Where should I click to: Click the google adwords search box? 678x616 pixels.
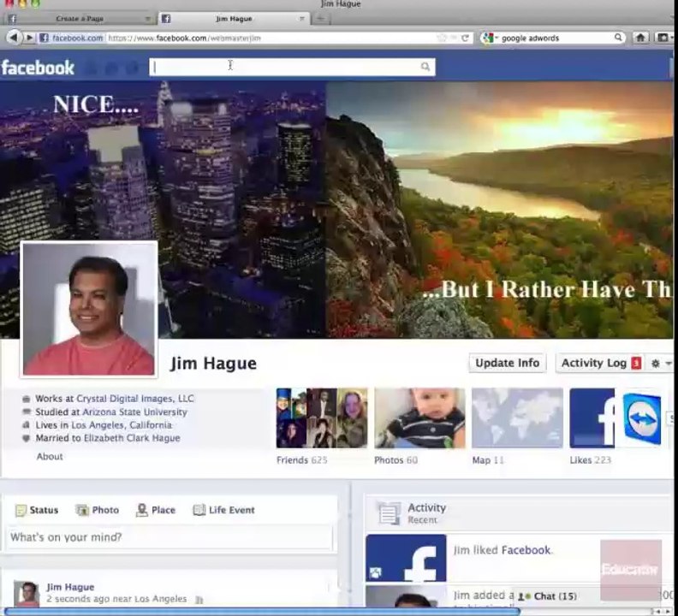point(556,38)
